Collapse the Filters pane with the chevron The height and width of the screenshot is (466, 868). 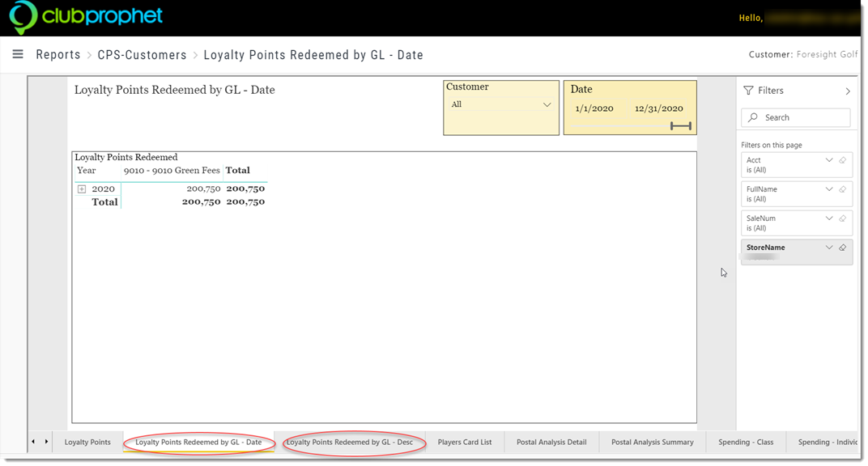(848, 91)
